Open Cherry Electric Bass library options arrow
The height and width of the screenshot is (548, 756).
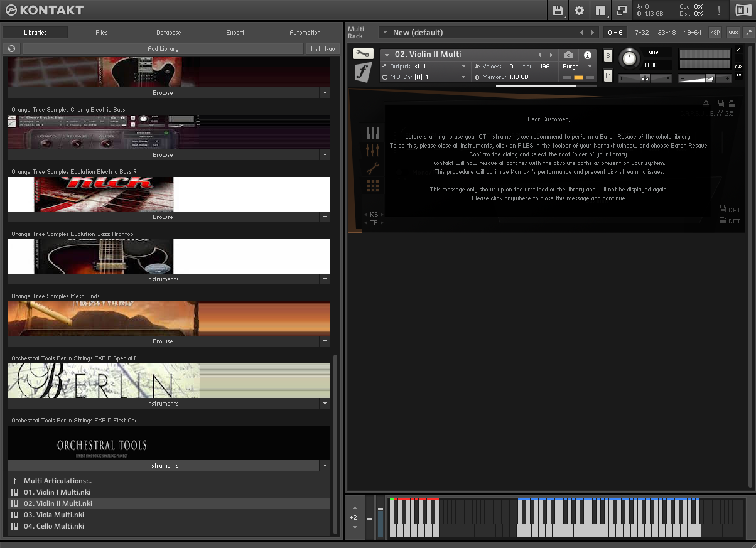[x=325, y=154]
